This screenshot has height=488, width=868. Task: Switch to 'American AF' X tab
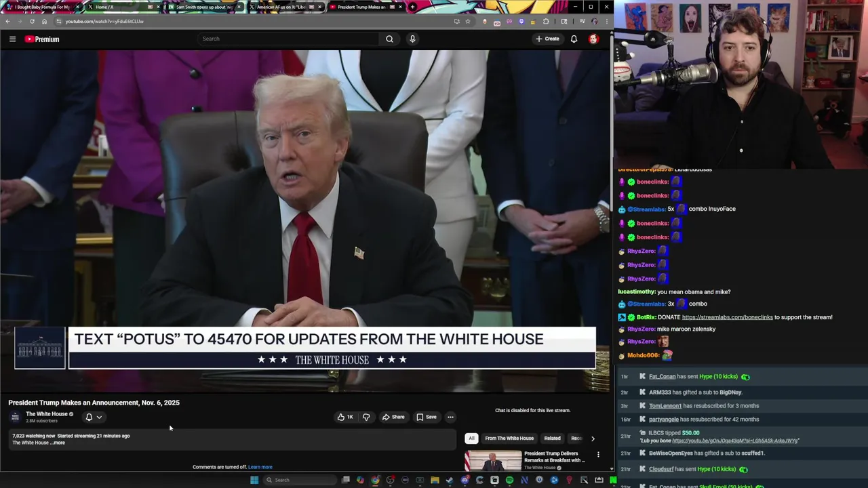coord(285,7)
